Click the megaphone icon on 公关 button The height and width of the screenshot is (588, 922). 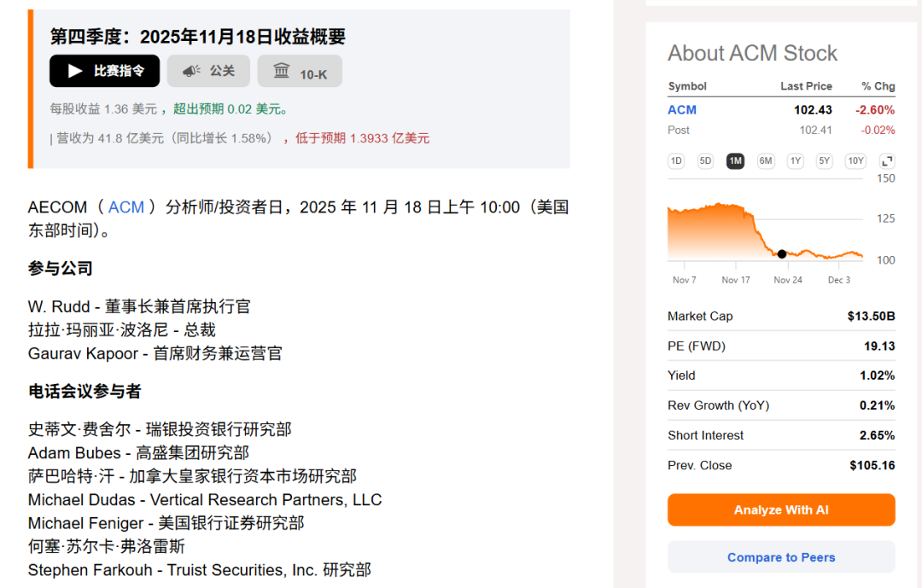pyautogui.click(x=190, y=70)
